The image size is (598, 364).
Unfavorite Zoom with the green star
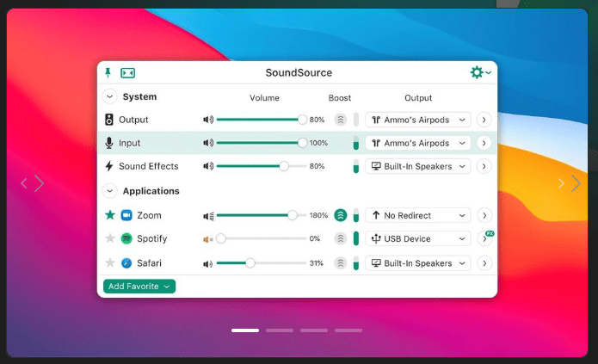[110, 215]
